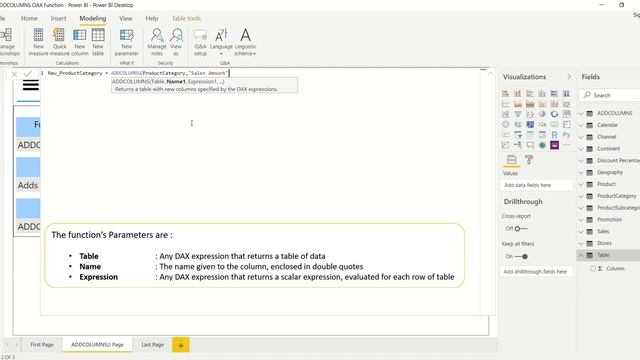This screenshot has width=640, height=360.
Task: Click the Search box in the Fields pane
Action: point(609,95)
